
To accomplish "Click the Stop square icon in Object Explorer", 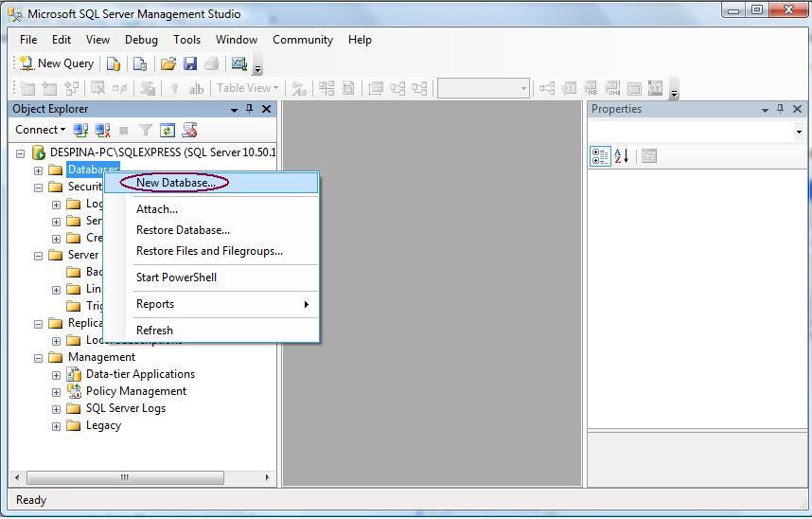I will click(124, 130).
